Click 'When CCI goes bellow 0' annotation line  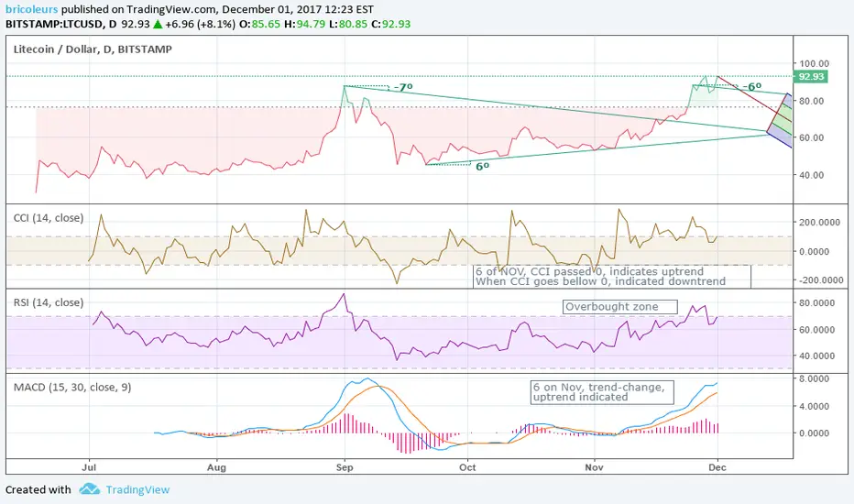point(600,281)
